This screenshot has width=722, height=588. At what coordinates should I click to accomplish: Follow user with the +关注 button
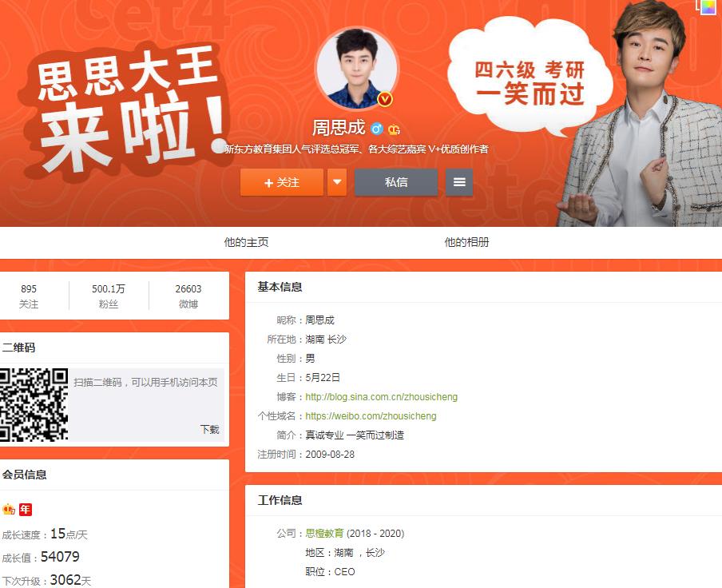282,182
